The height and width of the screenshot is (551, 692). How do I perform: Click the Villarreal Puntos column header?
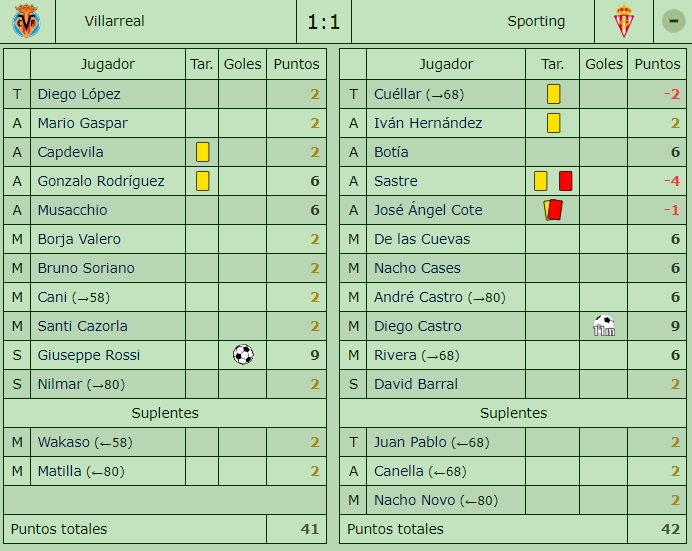[x=296, y=64]
